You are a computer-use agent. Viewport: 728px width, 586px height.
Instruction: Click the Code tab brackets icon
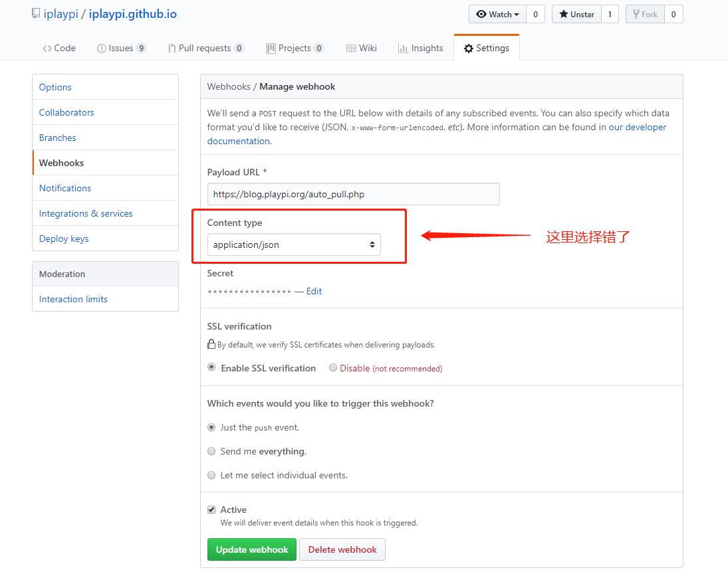point(47,49)
